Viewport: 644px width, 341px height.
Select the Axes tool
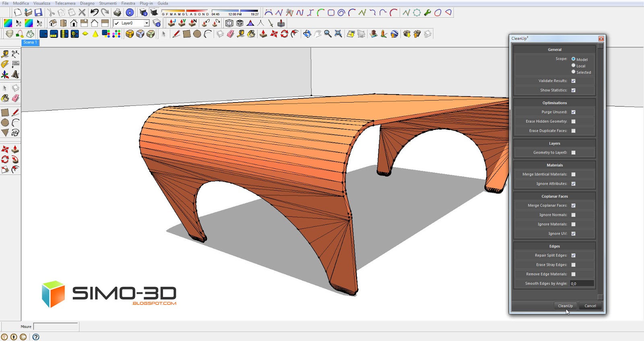[5, 74]
